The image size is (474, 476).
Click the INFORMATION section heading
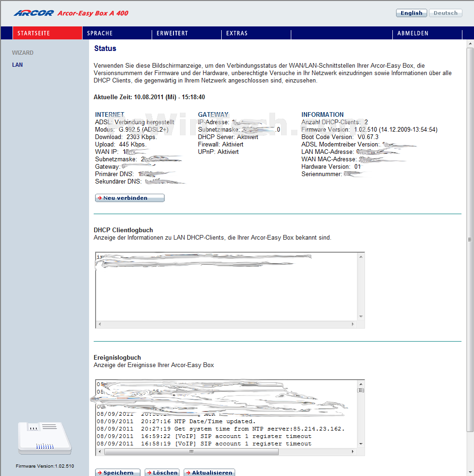322,115
